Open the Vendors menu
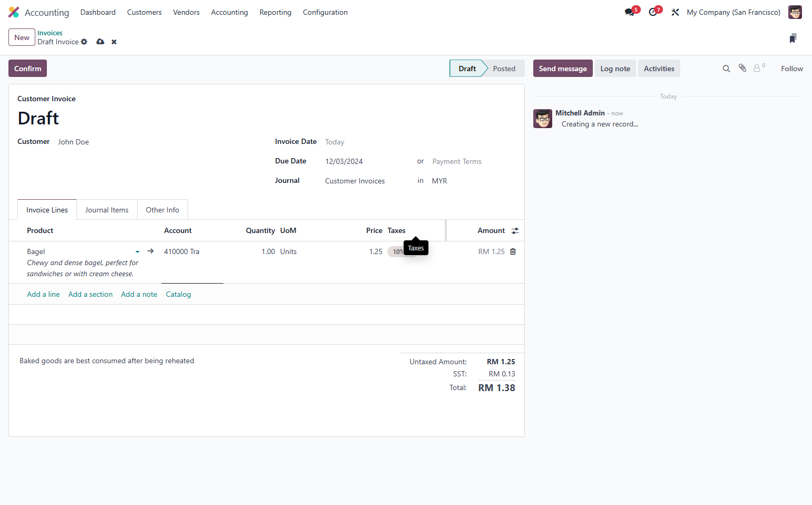This screenshot has width=812, height=505. coord(187,12)
